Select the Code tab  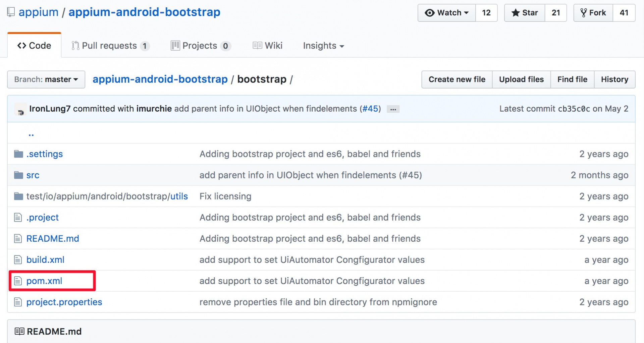34,46
